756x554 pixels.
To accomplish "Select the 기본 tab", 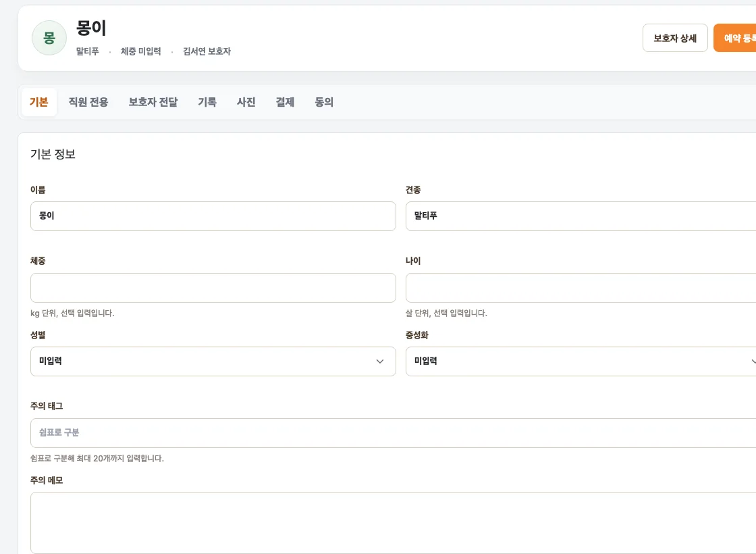I will 39,102.
